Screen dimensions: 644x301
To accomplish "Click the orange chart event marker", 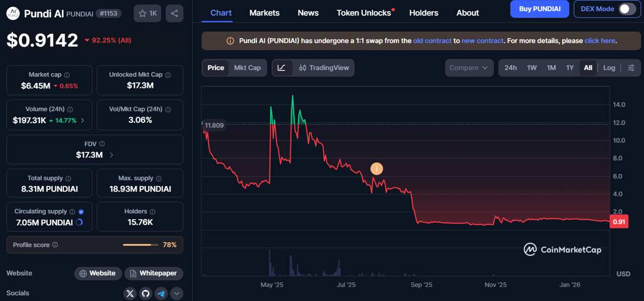I will (x=376, y=168).
